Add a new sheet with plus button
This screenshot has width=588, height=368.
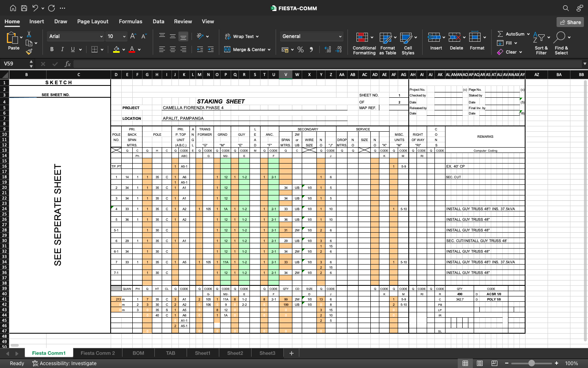pyautogui.click(x=292, y=353)
